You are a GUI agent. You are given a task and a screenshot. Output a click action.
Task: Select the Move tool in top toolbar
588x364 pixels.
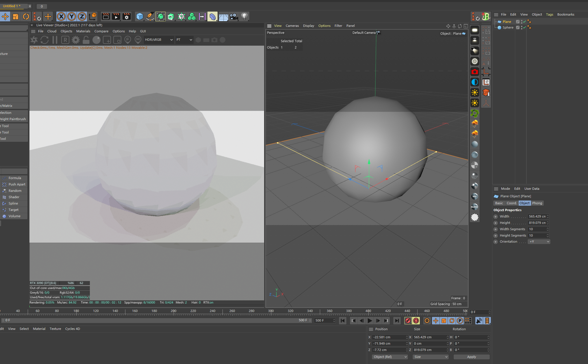click(x=5, y=16)
